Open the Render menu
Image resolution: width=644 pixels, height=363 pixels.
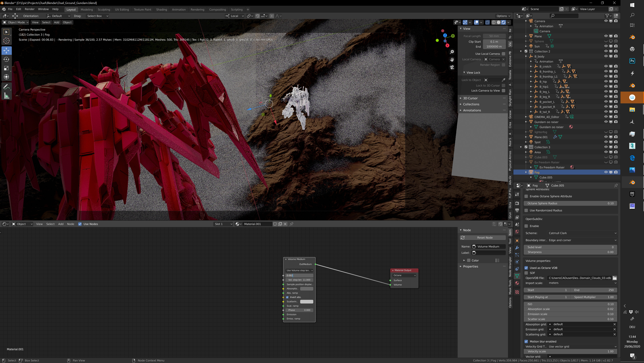[x=30, y=9]
